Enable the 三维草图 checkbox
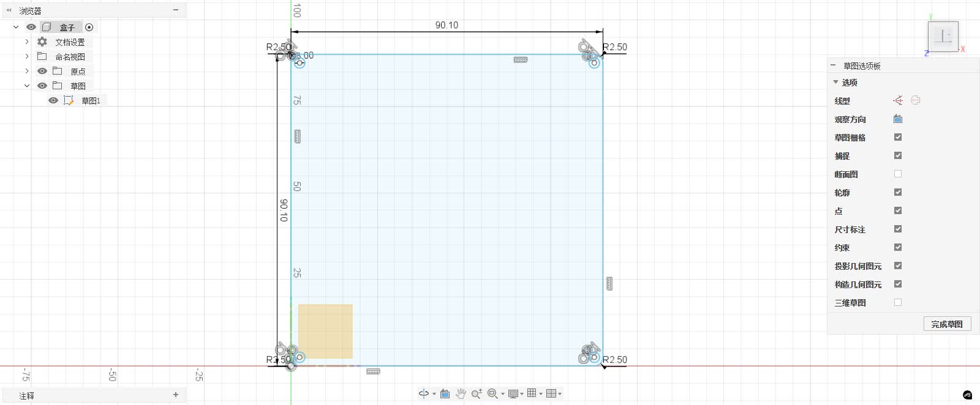This screenshot has height=405, width=980. pos(898,302)
